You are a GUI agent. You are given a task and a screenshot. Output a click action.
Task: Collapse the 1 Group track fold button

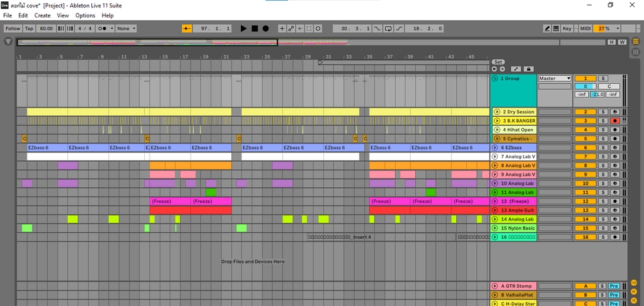[495, 79]
